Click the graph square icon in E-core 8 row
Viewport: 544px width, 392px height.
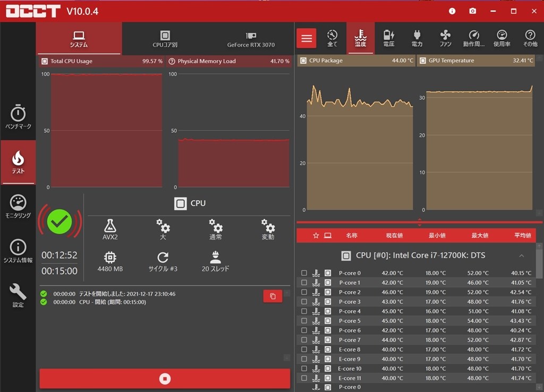click(x=327, y=350)
